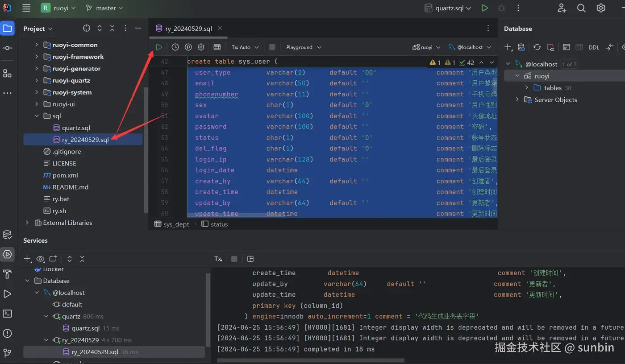The width and height of the screenshot is (625, 364).
Task: Select opened file target icon in Project panel
Action: pyautogui.click(x=87, y=28)
